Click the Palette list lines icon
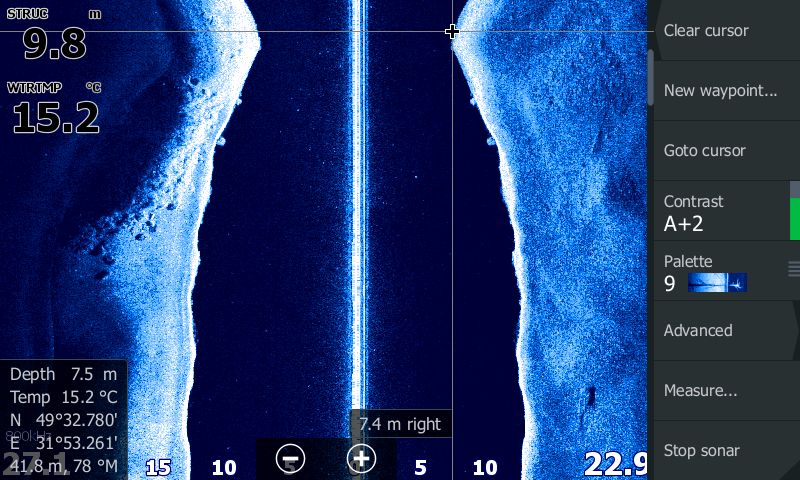Viewport: 800px width, 480px height. point(794,268)
